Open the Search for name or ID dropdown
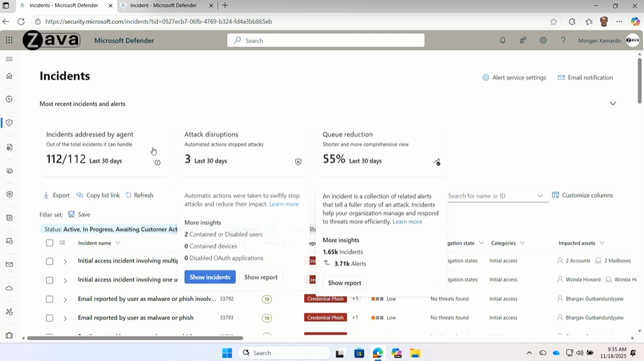The height and width of the screenshot is (361, 644). 540,196
